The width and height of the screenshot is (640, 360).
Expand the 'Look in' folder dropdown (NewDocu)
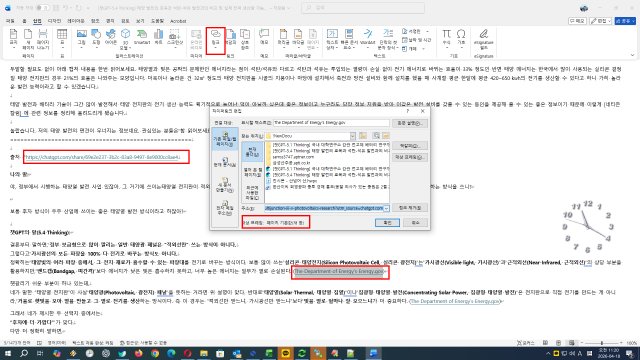point(353,136)
